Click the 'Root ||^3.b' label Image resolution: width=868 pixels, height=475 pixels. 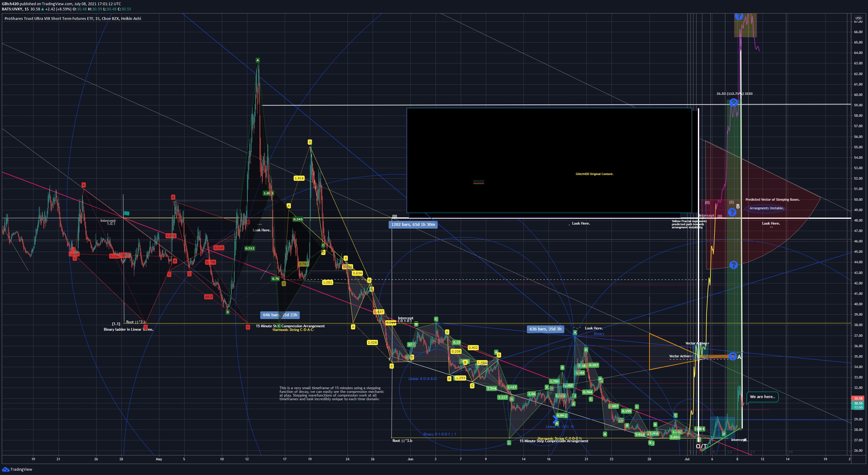pyautogui.click(x=402, y=441)
